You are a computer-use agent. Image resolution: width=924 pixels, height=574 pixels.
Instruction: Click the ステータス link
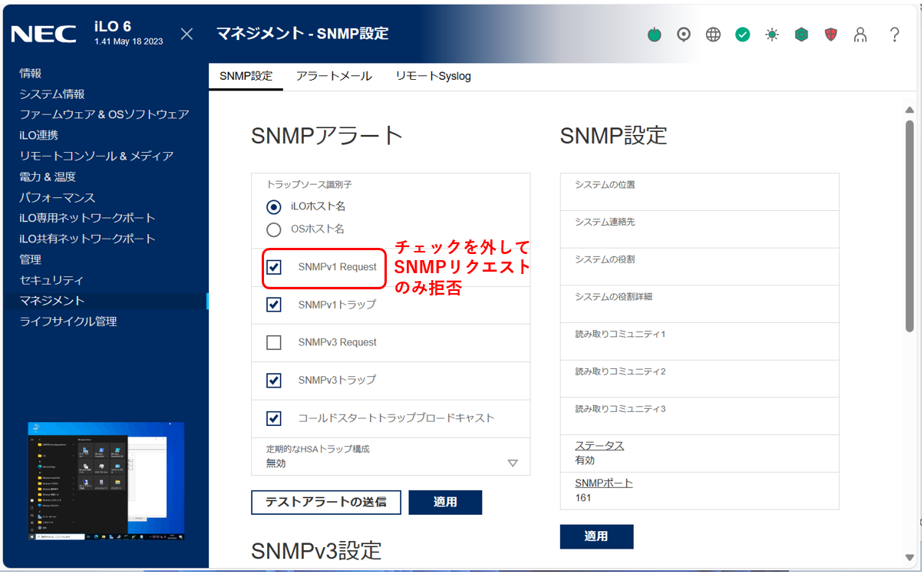(599, 446)
